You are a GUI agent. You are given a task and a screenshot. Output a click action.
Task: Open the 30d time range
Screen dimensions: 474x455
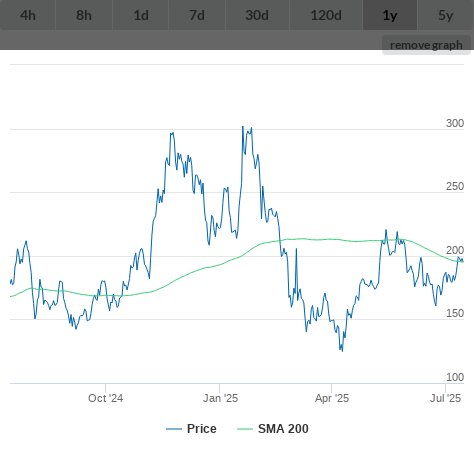[x=257, y=15]
